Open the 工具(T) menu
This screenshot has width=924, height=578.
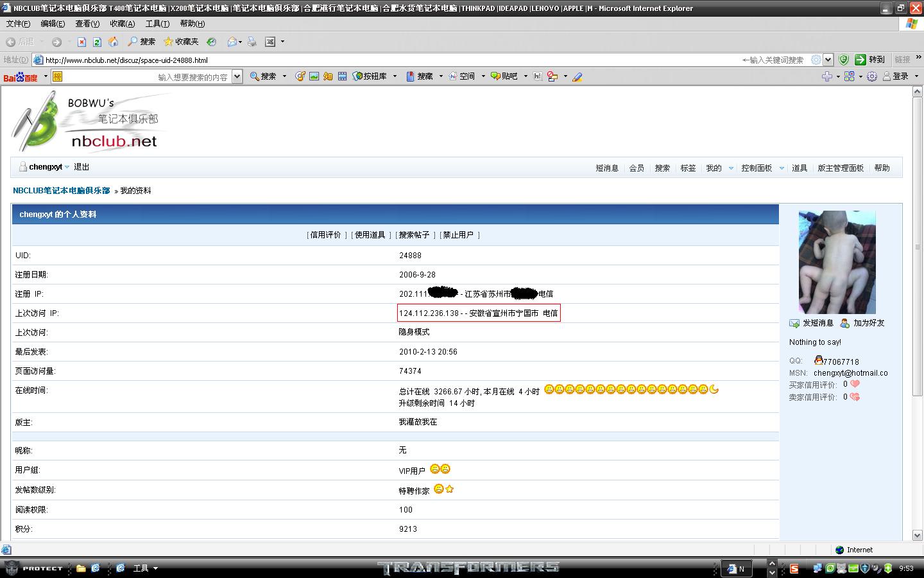tap(157, 24)
